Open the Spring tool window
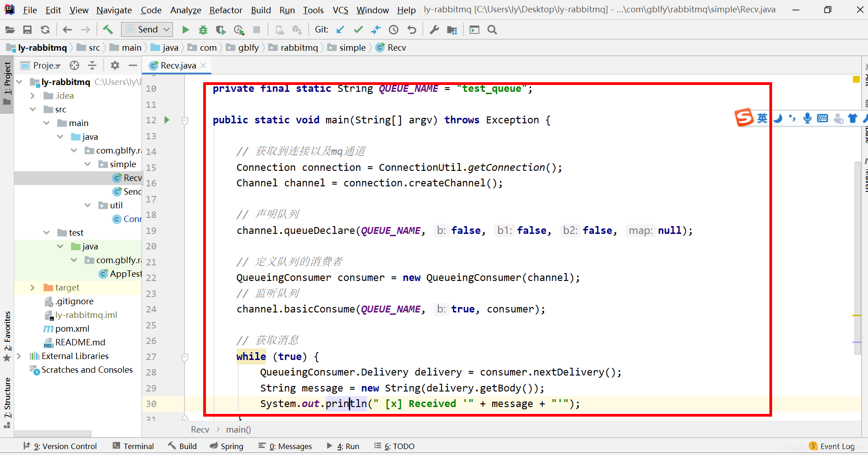 [x=227, y=446]
